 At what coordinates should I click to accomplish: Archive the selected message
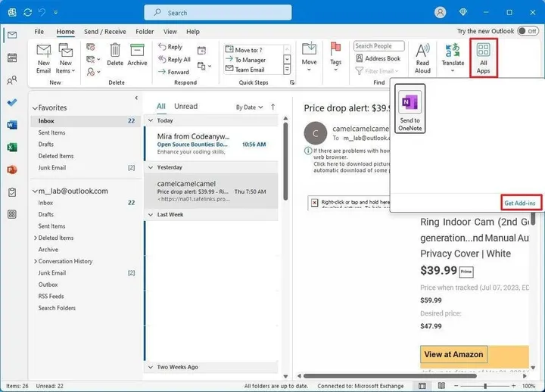pyautogui.click(x=137, y=56)
